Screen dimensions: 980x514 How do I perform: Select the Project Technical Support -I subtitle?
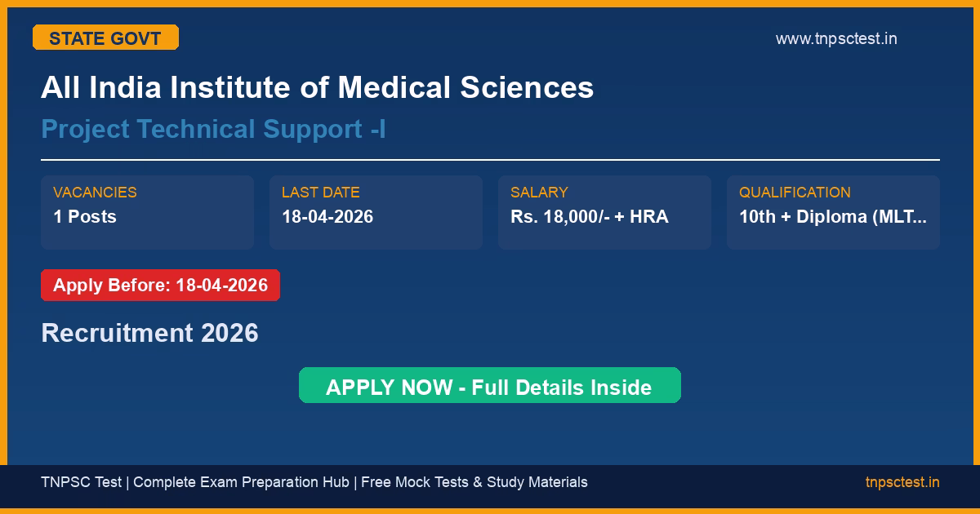213,129
